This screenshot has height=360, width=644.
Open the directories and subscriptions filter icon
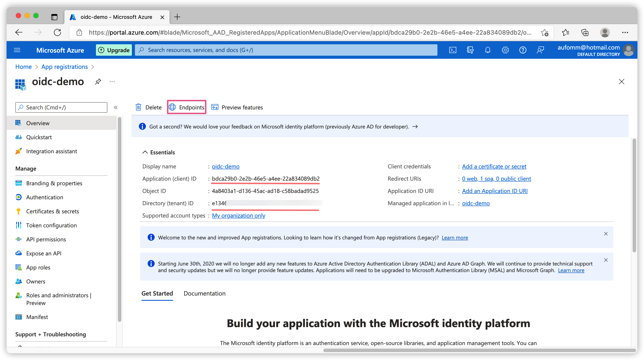[470, 50]
